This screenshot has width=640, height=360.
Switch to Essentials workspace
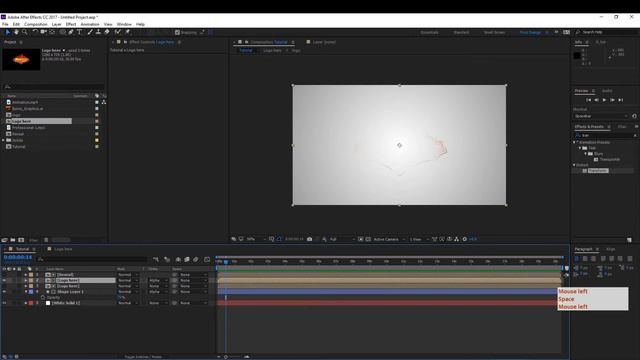click(429, 32)
